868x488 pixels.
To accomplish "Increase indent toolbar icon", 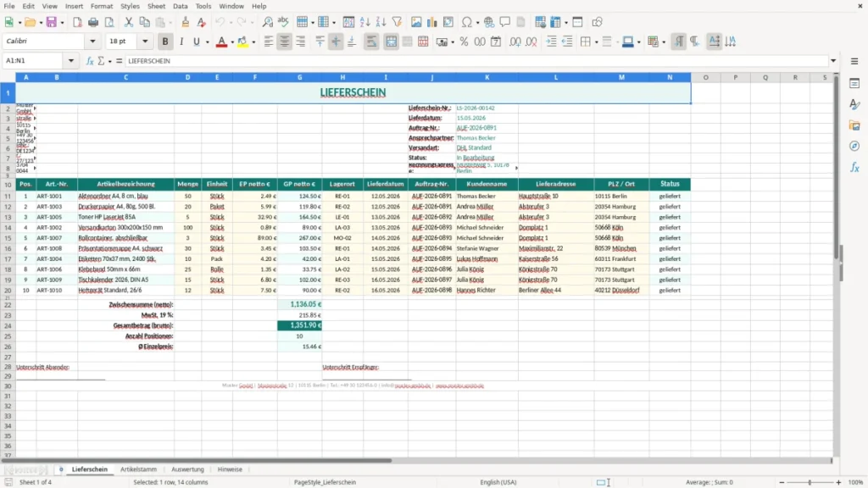I will (551, 42).
